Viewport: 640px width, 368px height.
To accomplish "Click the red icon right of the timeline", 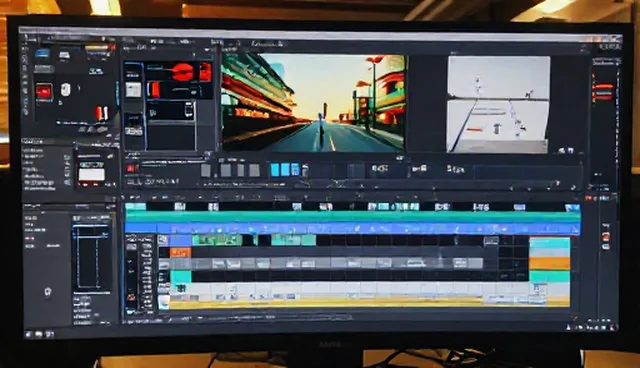I will pos(606,237).
